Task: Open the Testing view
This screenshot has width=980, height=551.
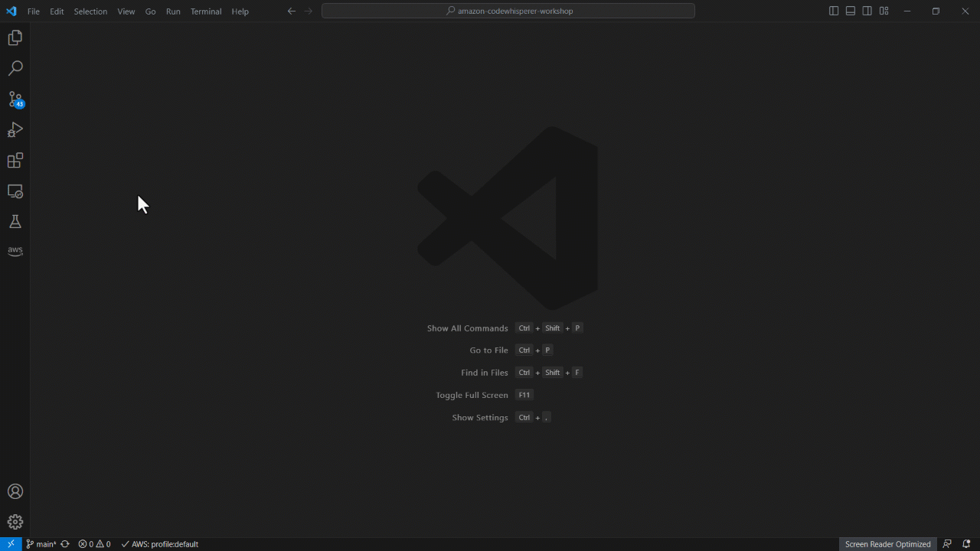Action: click(x=15, y=222)
